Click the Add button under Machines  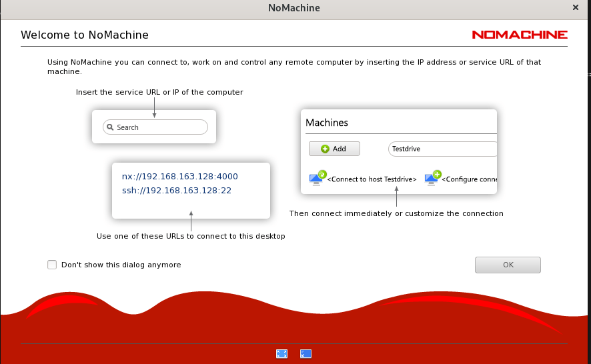(334, 149)
